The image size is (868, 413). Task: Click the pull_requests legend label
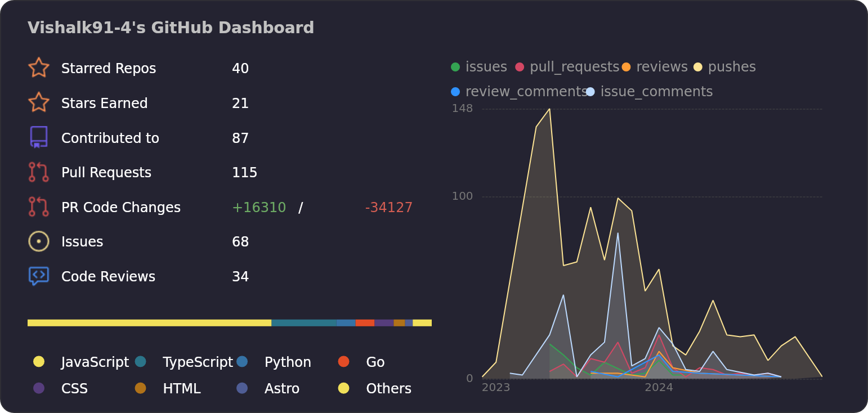click(x=575, y=67)
